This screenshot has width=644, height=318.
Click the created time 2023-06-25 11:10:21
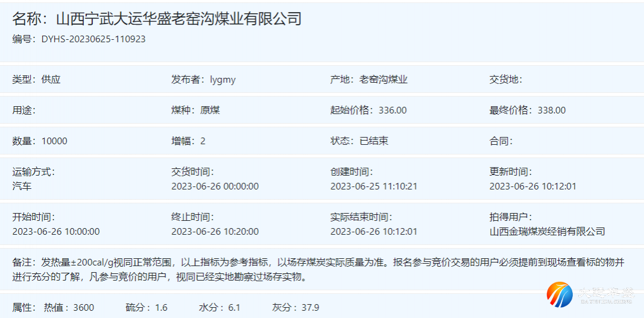tap(374, 186)
